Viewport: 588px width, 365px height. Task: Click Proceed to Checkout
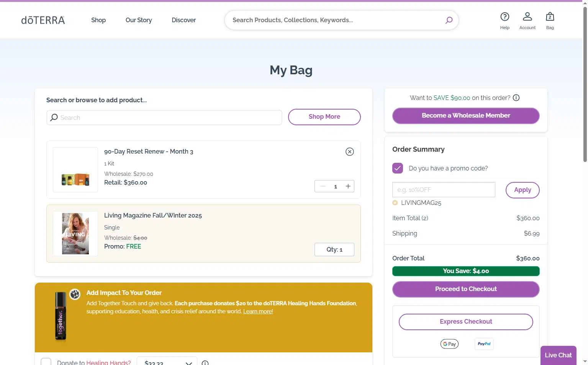pyautogui.click(x=466, y=289)
